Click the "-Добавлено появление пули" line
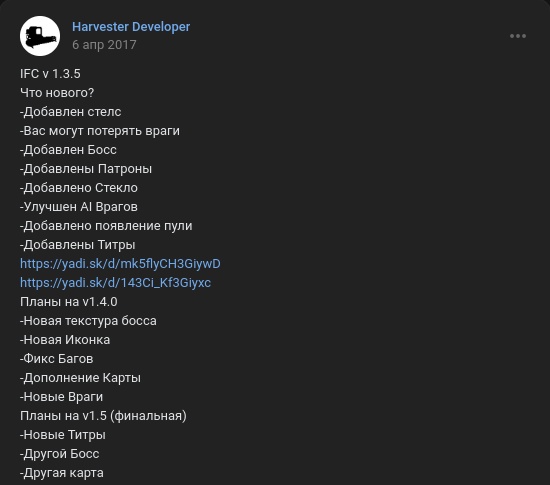 (x=106, y=226)
